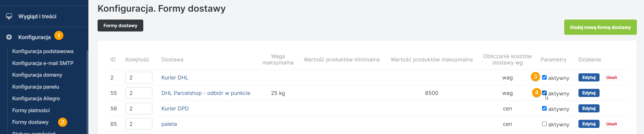Image resolution: width=644 pixels, height=134 pixels.
Task: Enable aktywny checkbox for paleta
Action: 544,124
